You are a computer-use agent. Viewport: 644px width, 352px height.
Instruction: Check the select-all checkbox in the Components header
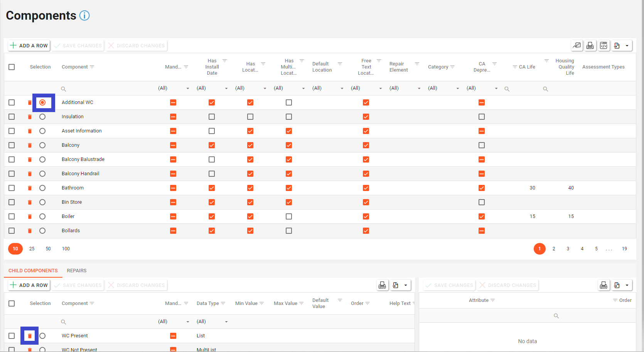tap(12, 67)
